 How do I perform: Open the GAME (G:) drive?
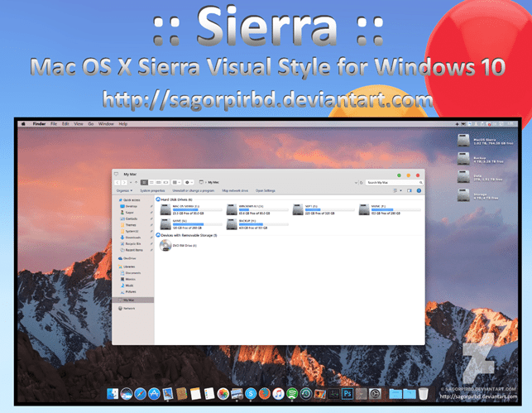[x=190, y=224]
